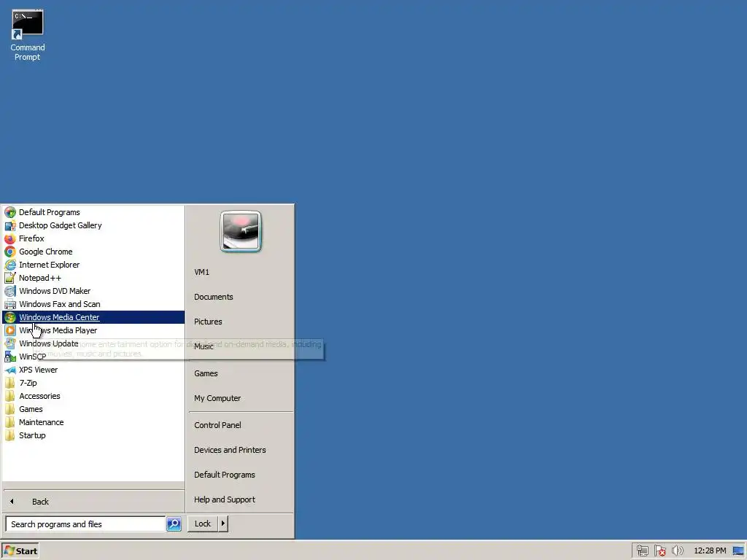
Task: Select the Google Chrome label
Action: tap(46, 252)
